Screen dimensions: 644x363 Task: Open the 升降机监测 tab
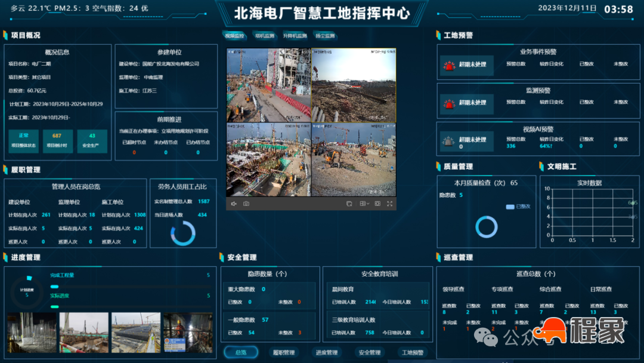coord(295,36)
